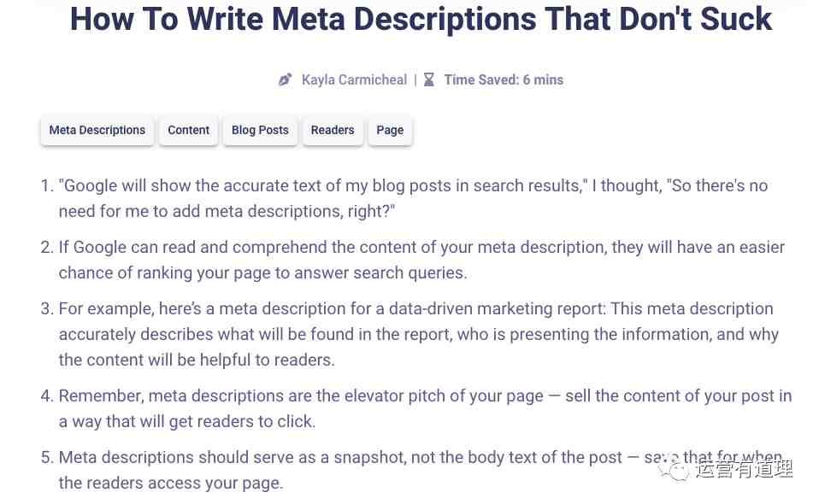Select the Page tag
The height and width of the screenshot is (504, 819).
pos(390,131)
